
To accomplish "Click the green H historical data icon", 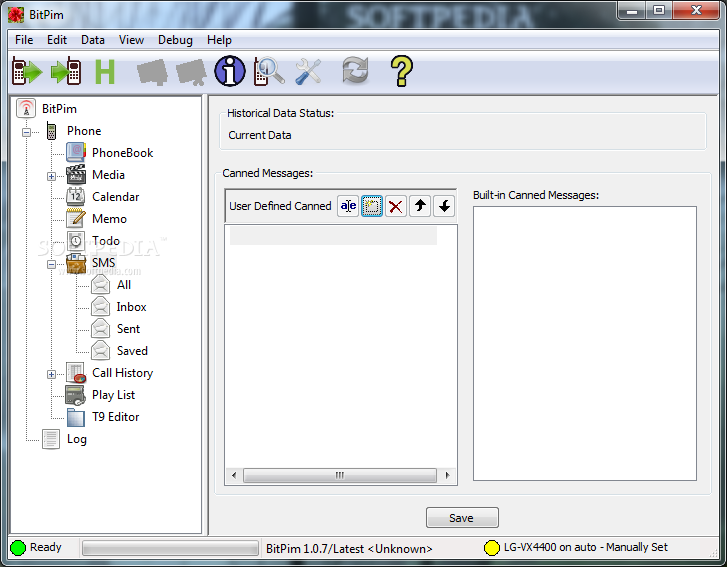I will (x=105, y=72).
